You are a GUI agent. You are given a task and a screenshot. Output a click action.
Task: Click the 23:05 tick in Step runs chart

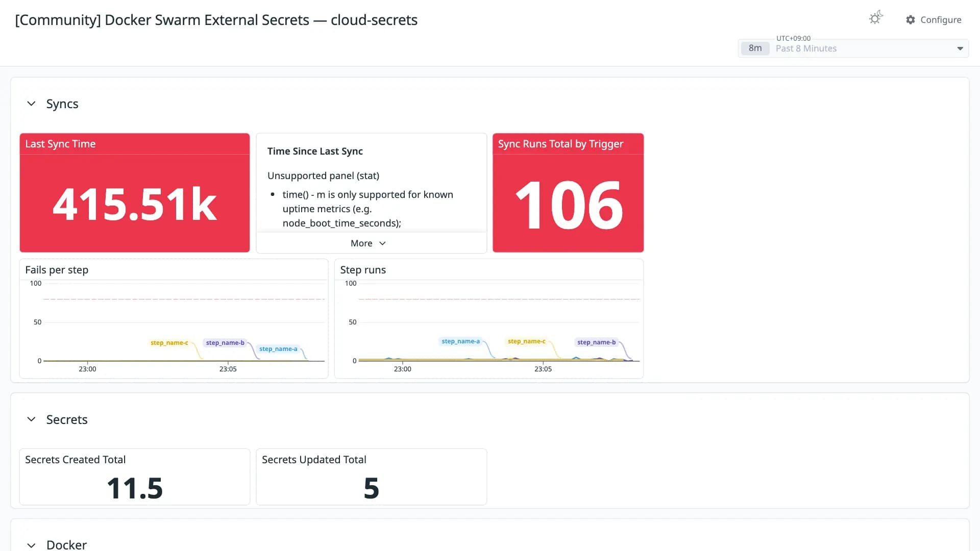point(543,369)
